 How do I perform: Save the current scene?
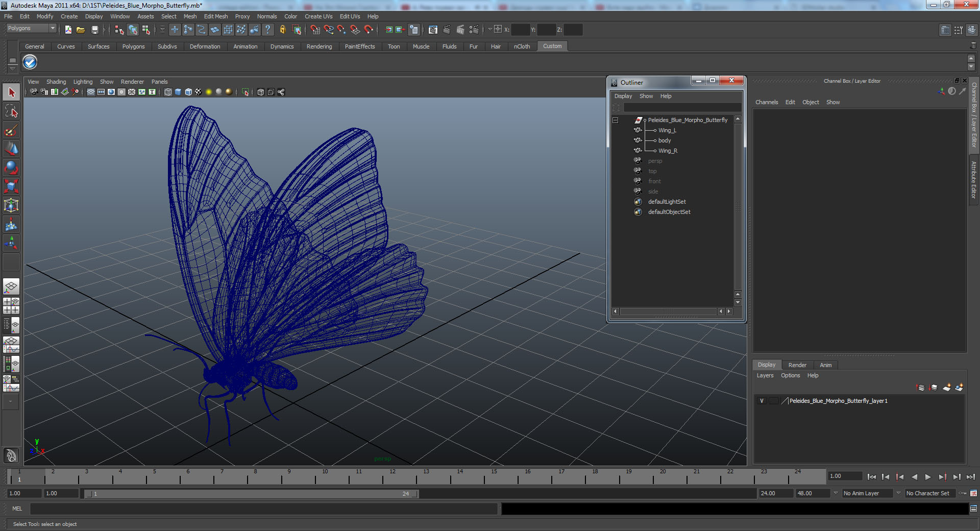pyautogui.click(x=94, y=30)
